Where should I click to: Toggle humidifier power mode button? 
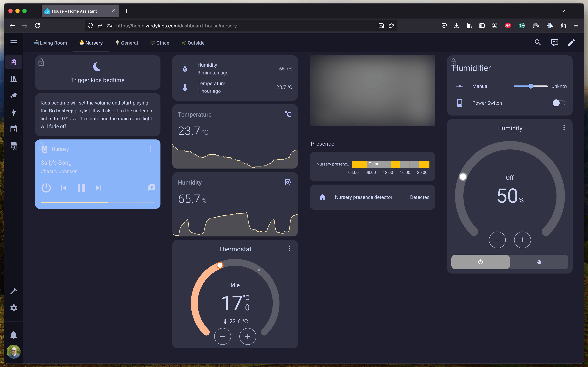pos(480,262)
